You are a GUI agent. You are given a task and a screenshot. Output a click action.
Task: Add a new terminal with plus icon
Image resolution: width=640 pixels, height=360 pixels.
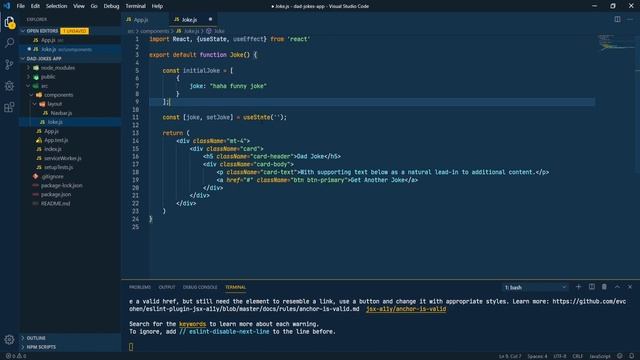[578, 287]
